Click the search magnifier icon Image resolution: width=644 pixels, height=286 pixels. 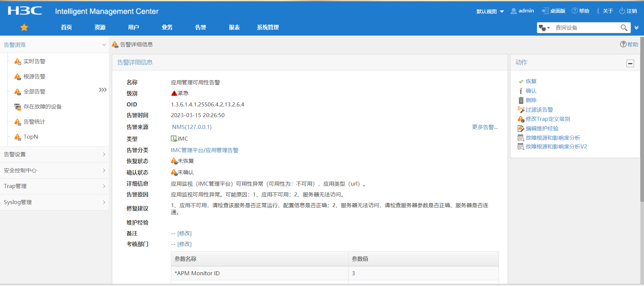[x=624, y=28]
